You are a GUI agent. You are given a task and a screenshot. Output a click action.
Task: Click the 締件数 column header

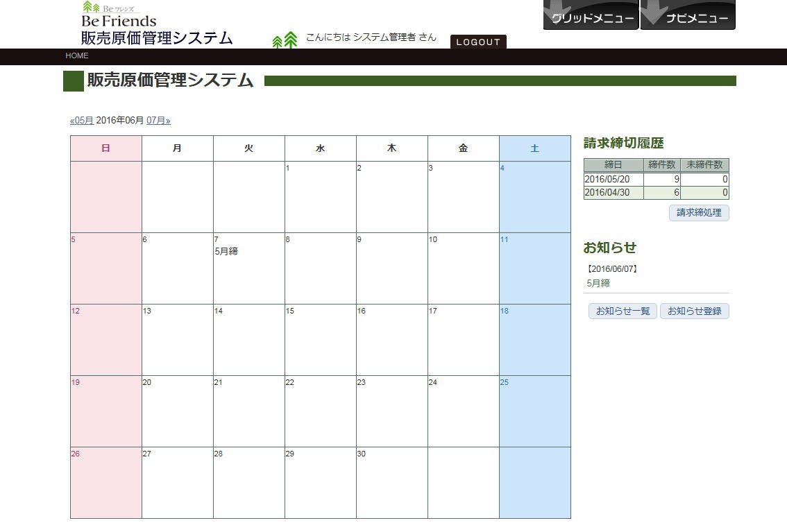(x=662, y=165)
